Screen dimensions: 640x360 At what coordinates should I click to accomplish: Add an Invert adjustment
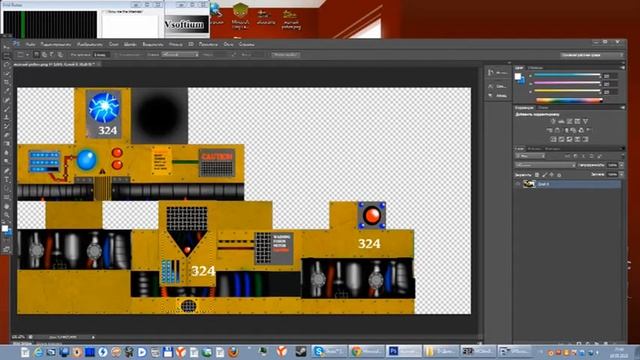pos(553,139)
